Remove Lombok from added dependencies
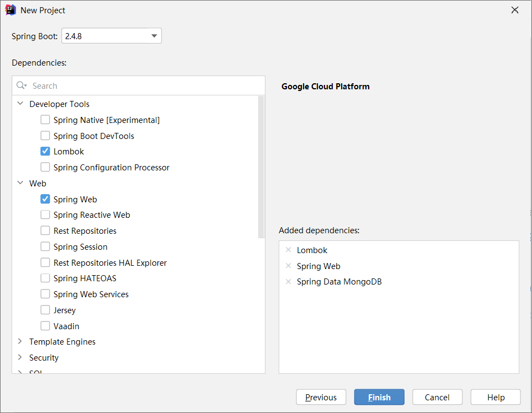The width and height of the screenshot is (532, 413). coord(289,250)
